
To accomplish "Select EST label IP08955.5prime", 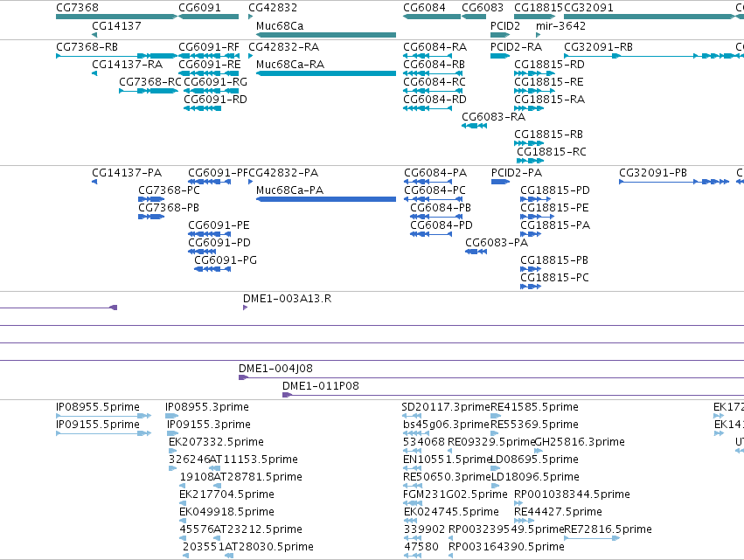I will [x=98, y=407].
